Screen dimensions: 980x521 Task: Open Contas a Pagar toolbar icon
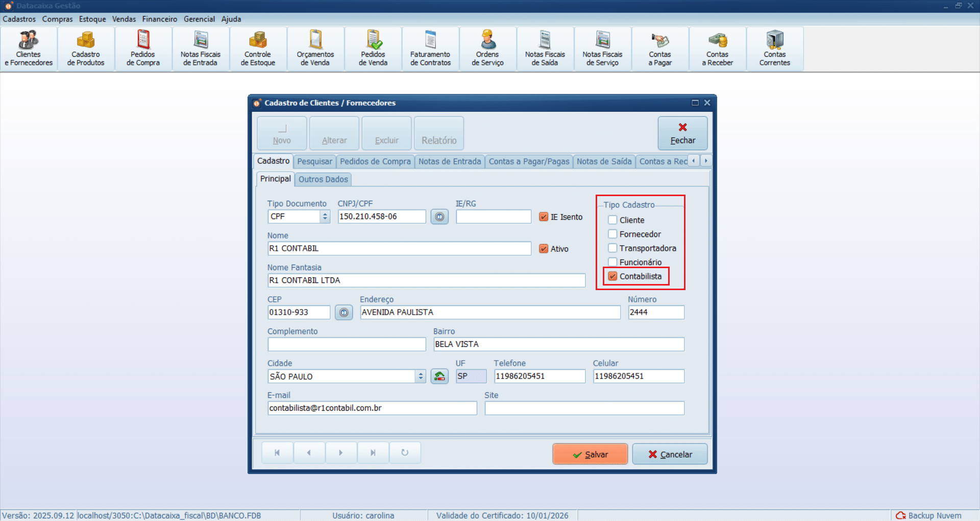pos(660,49)
